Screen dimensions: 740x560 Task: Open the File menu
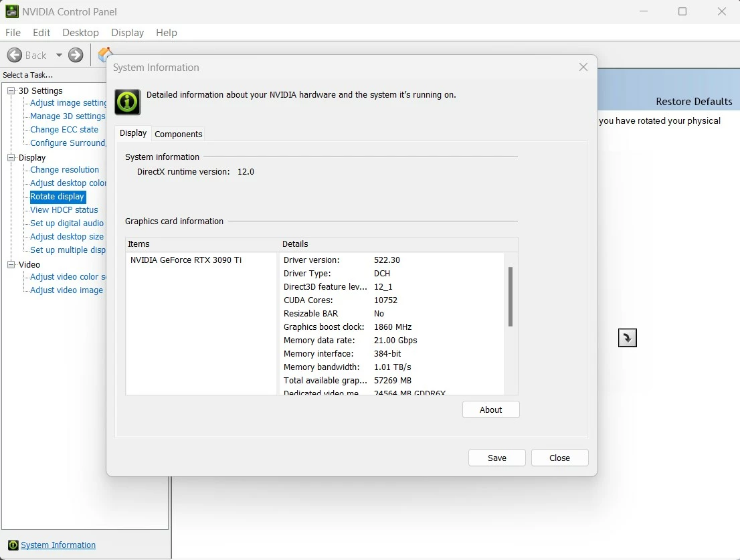(13, 33)
